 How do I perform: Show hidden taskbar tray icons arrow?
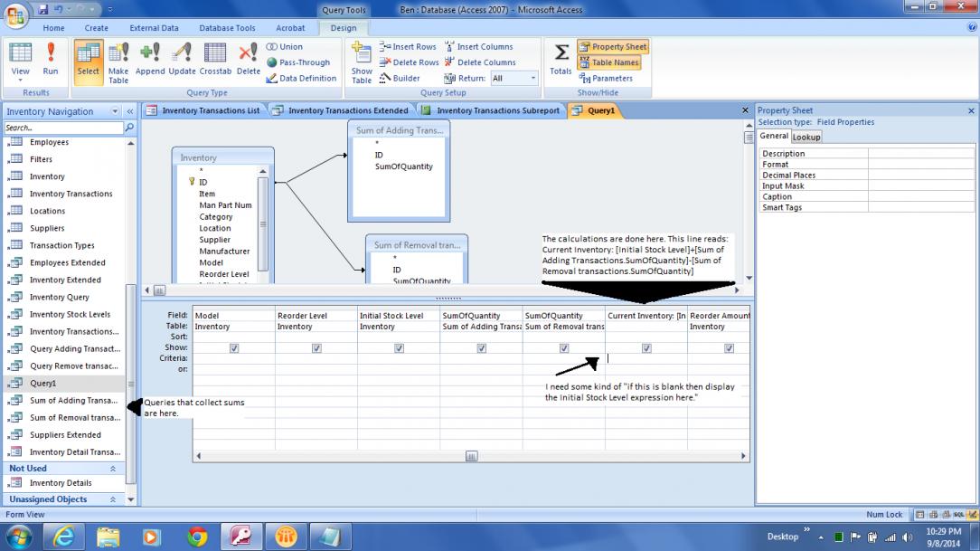(821, 537)
